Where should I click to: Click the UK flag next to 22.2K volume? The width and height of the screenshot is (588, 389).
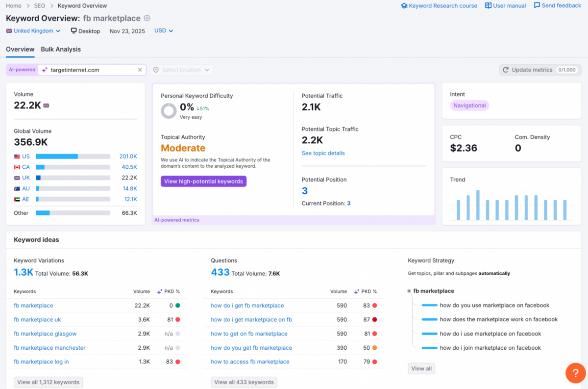pyautogui.click(x=47, y=105)
